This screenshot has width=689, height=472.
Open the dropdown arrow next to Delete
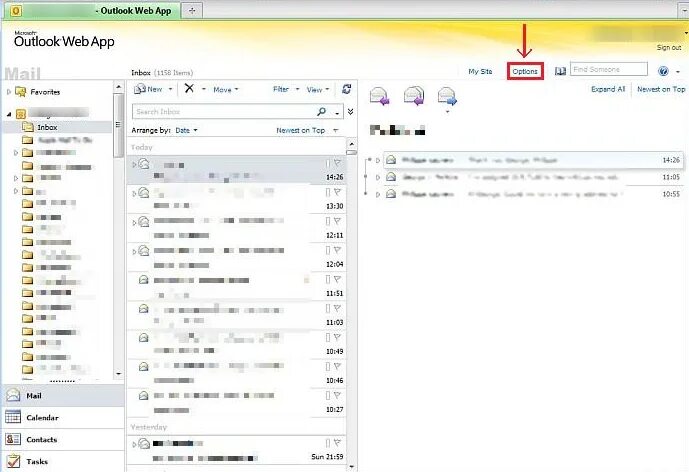point(203,89)
